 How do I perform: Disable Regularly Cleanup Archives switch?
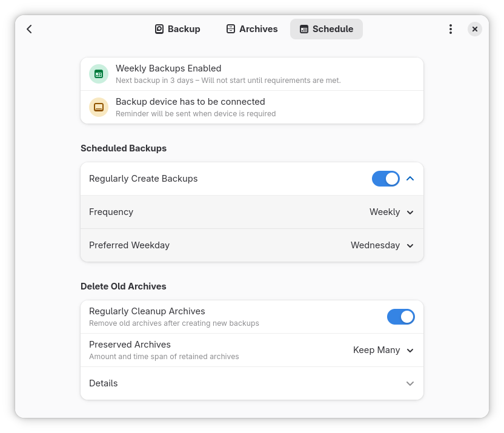pos(401,317)
